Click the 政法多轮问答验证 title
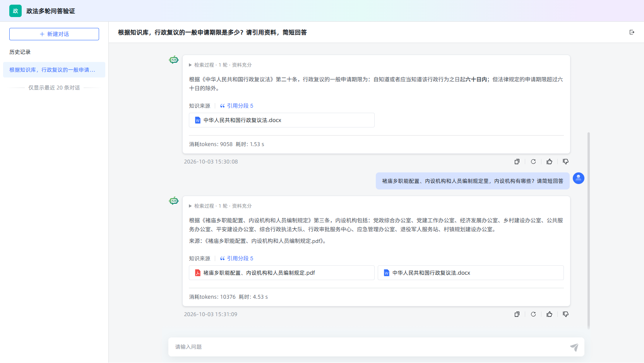 click(x=51, y=11)
